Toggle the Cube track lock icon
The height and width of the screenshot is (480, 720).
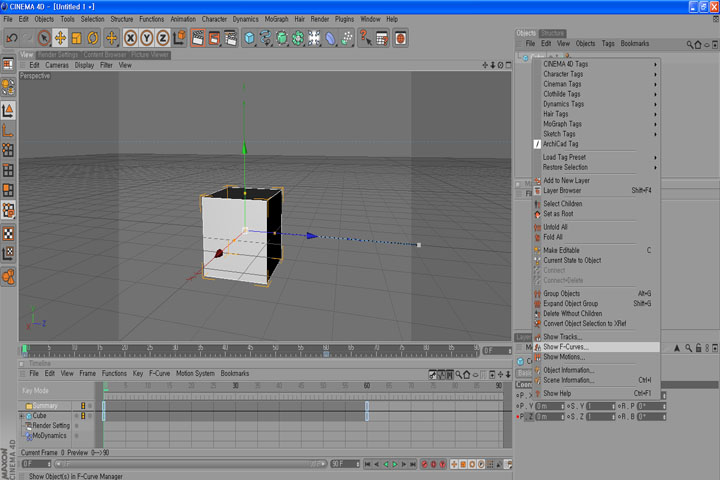click(x=83, y=416)
